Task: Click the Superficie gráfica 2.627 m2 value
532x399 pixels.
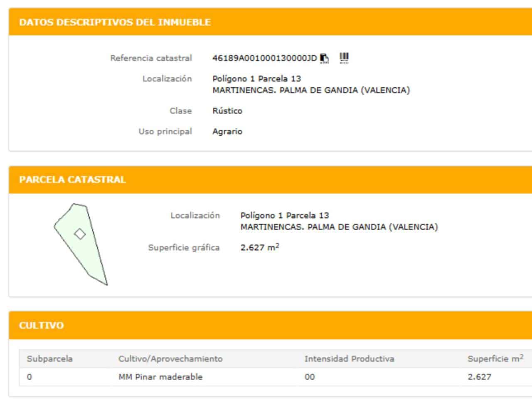Action: click(258, 247)
